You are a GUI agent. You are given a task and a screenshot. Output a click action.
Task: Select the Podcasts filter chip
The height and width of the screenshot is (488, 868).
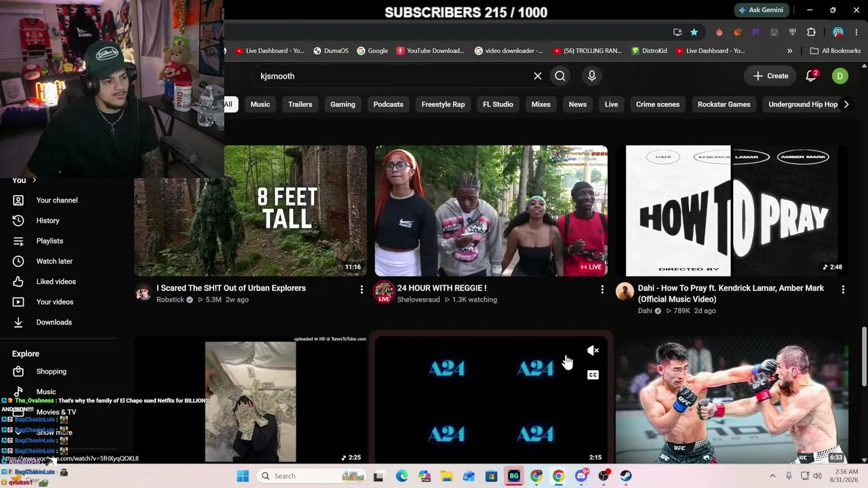coord(389,104)
